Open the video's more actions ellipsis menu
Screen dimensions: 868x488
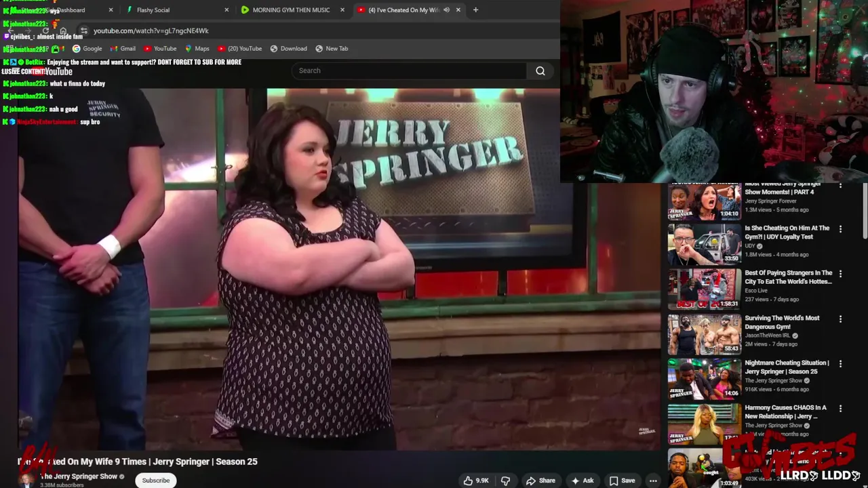click(x=653, y=481)
